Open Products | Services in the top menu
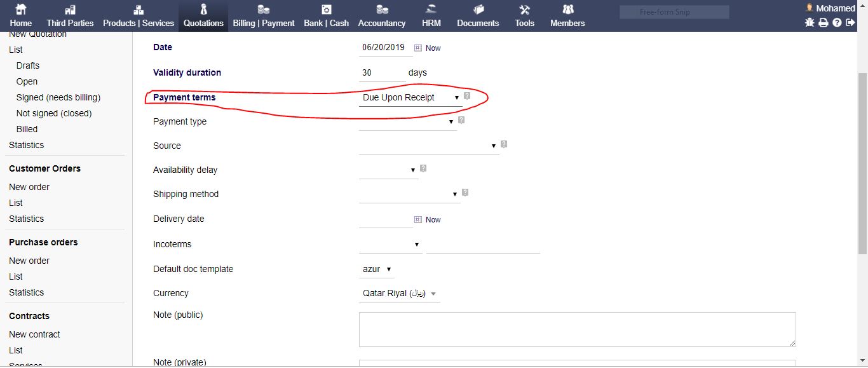The height and width of the screenshot is (368, 868). click(x=139, y=16)
